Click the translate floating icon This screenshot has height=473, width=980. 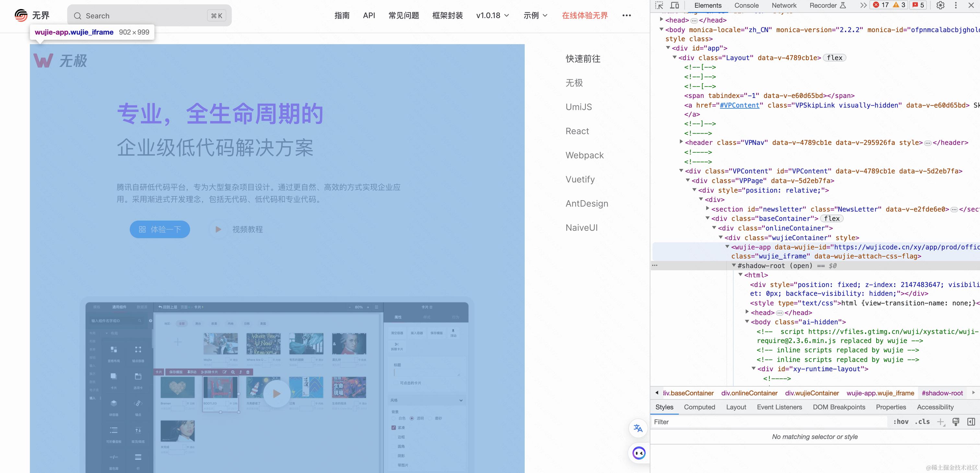click(x=638, y=428)
